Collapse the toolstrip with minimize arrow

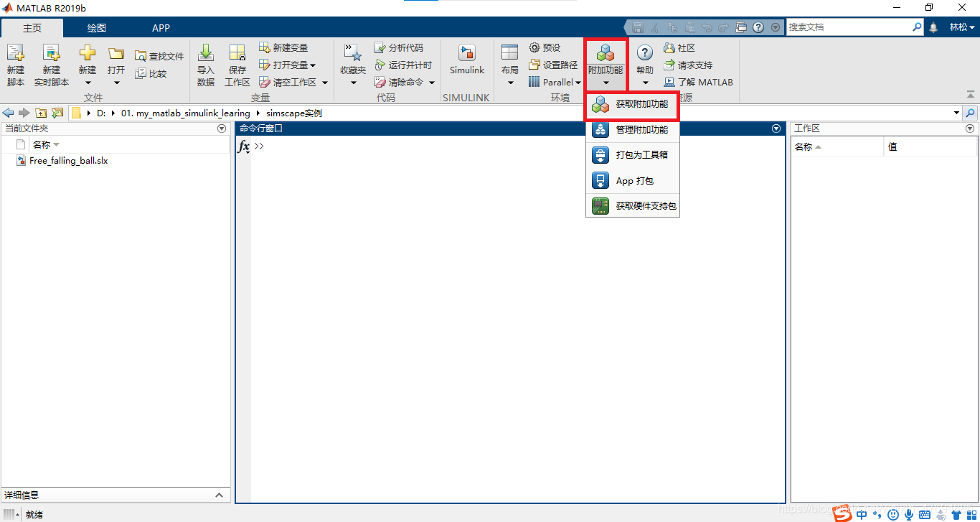[x=971, y=94]
